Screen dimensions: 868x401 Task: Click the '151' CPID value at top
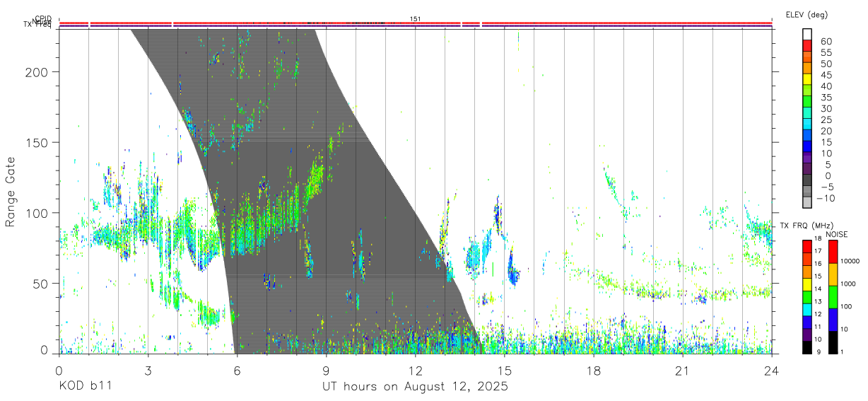click(x=416, y=19)
